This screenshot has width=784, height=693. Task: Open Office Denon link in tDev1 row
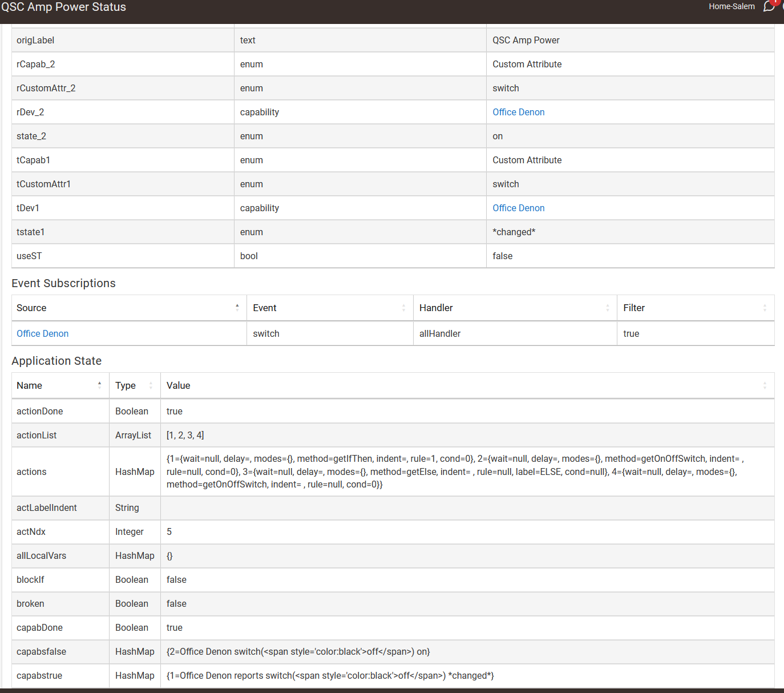518,208
